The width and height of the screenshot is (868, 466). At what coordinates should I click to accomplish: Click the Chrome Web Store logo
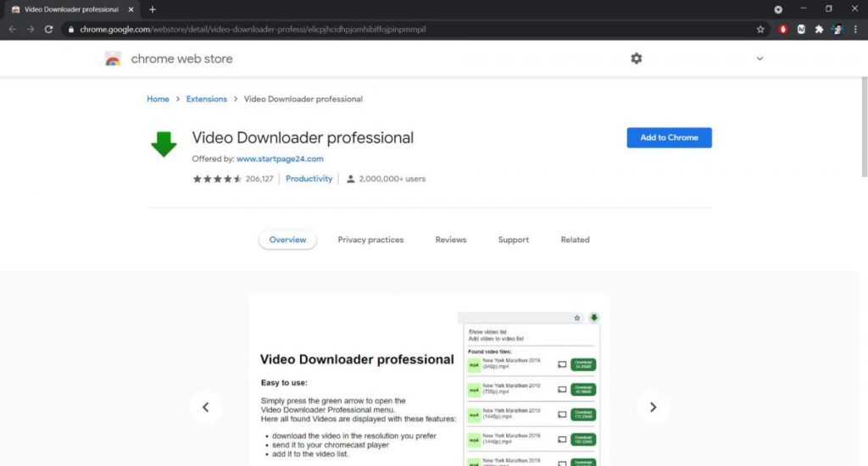[x=113, y=58]
